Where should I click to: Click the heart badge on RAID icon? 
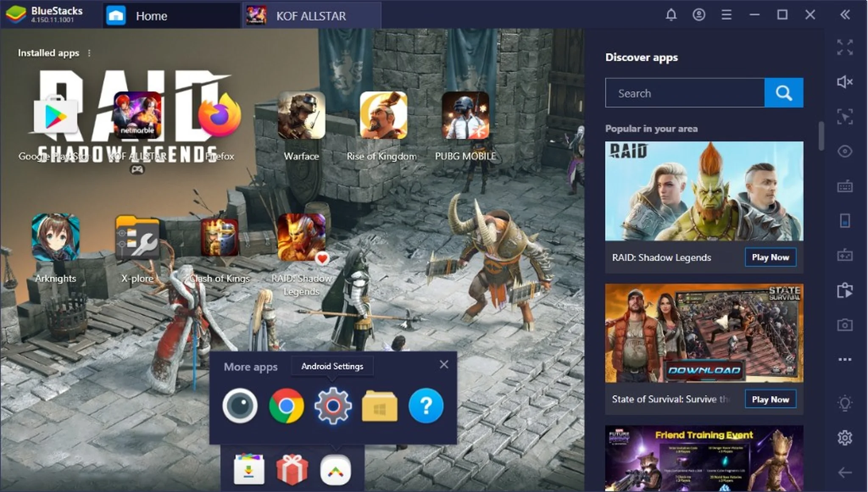322,258
